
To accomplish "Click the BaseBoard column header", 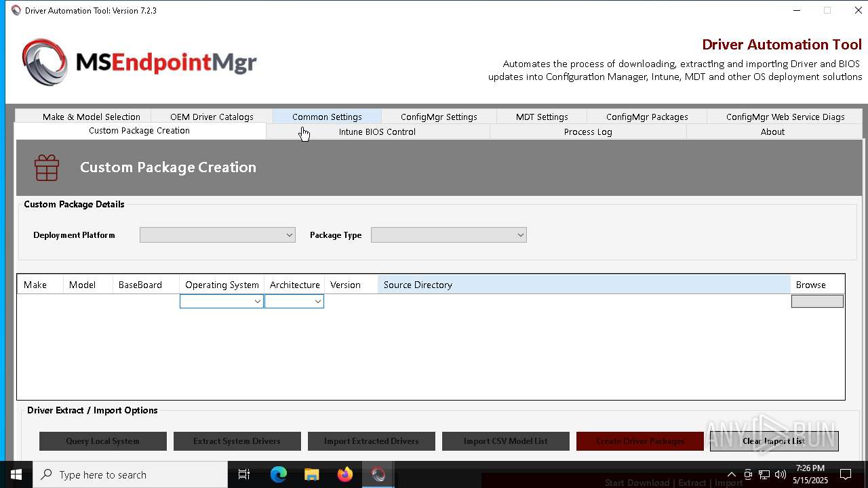I will [x=146, y=285].
